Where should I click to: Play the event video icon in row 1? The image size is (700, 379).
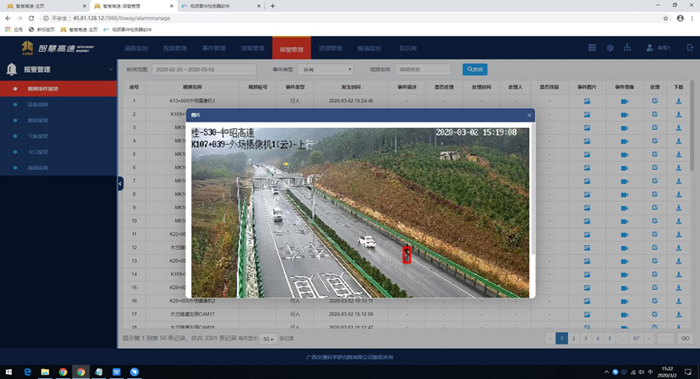tap(624, 101)
